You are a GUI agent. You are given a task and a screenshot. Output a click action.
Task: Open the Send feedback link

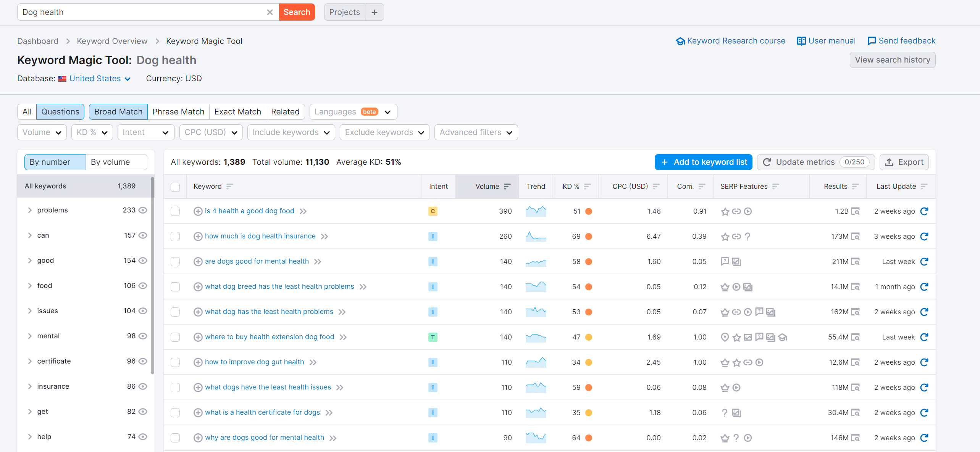pos(901,41)
